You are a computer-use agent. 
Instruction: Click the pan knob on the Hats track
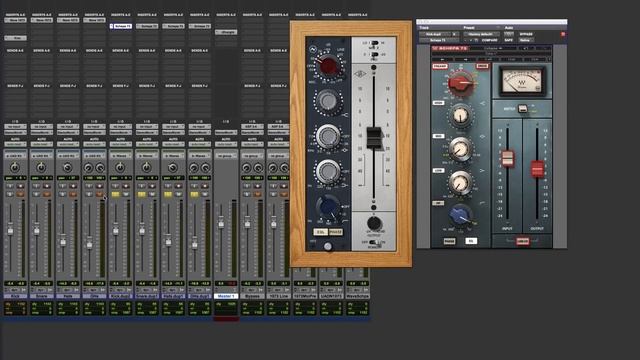(67, 167)
